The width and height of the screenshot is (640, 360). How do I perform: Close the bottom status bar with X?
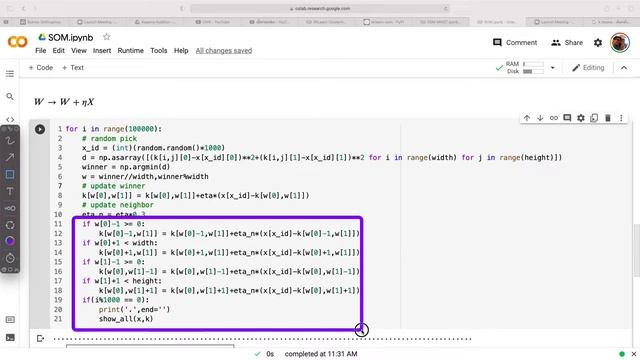(x=633, y=354)
